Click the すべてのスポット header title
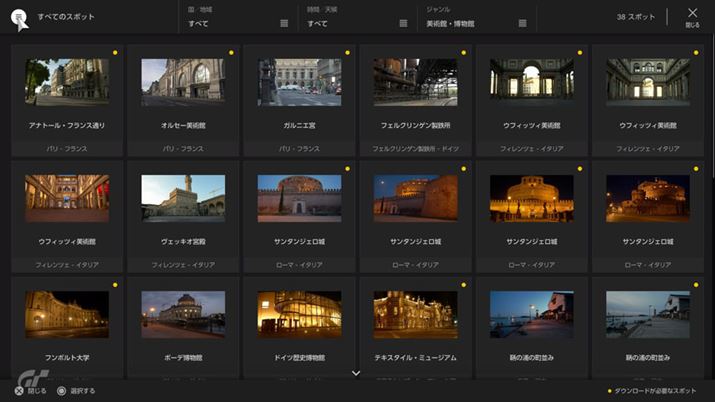The image size is (715, 402). tap(68, 18)
